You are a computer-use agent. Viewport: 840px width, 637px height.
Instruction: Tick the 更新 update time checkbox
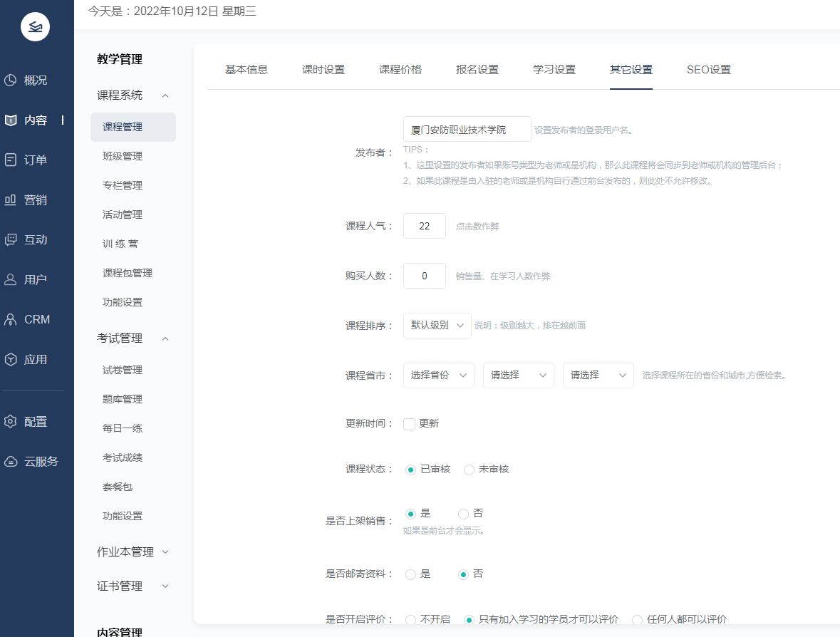[x=409, y=424]
